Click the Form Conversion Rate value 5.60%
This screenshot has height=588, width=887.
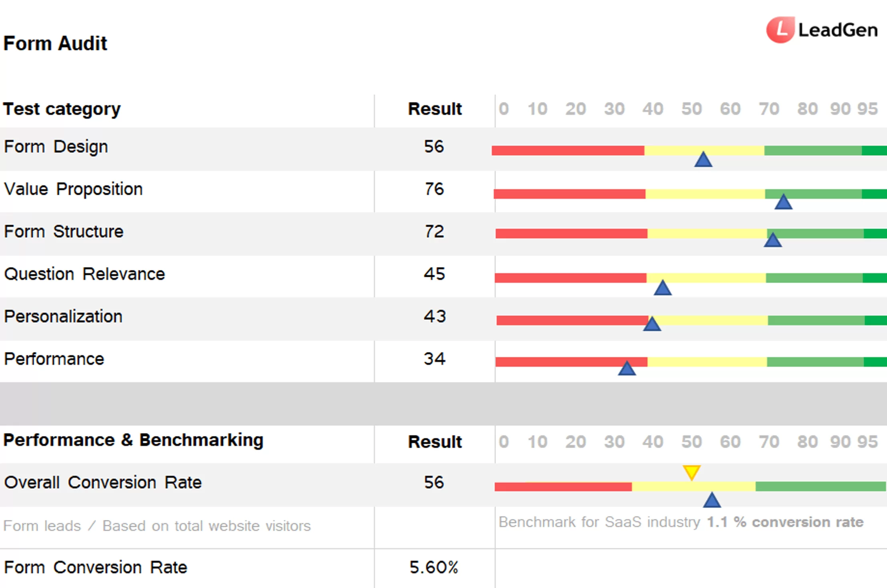433,567
